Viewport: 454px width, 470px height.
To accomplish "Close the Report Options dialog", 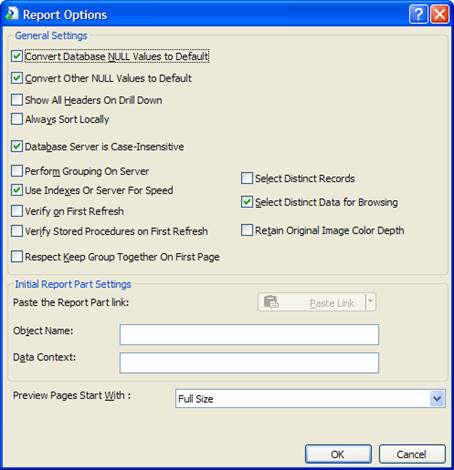I will pos(439,14).
